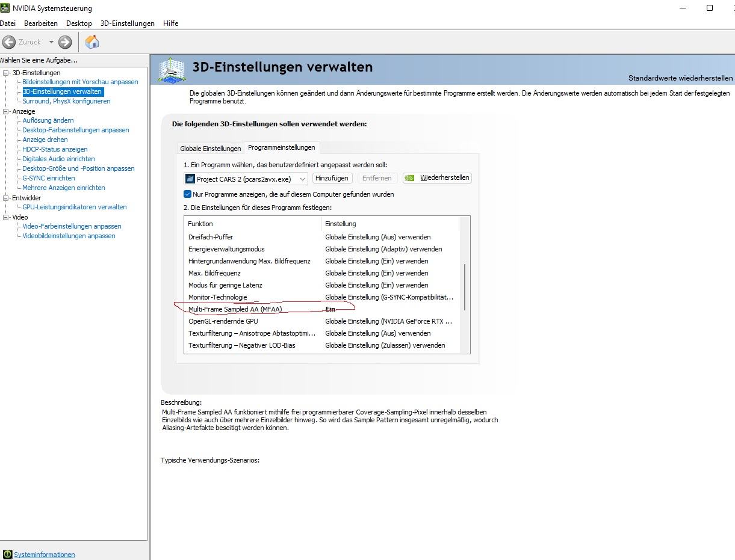Screen dimensions: 735x560
Task: Open Systeminformationen link
Action: click(x=45, y=555)
